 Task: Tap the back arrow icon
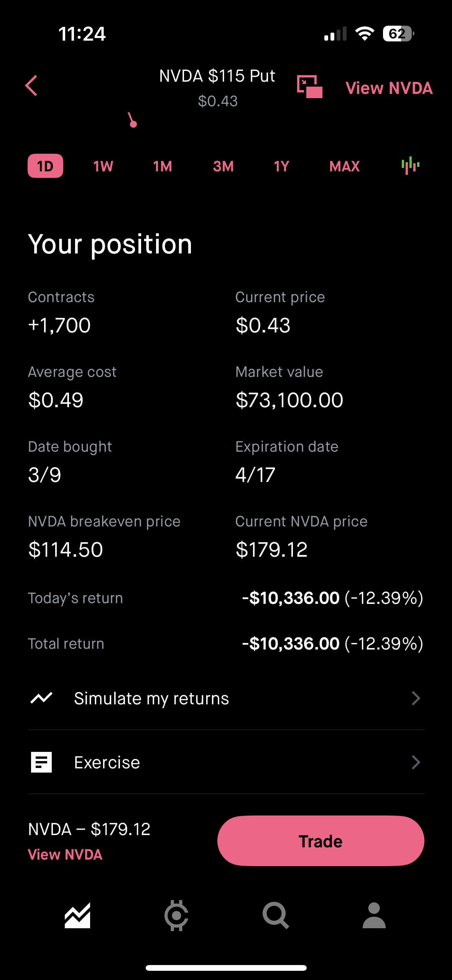(x=31, y=86)
